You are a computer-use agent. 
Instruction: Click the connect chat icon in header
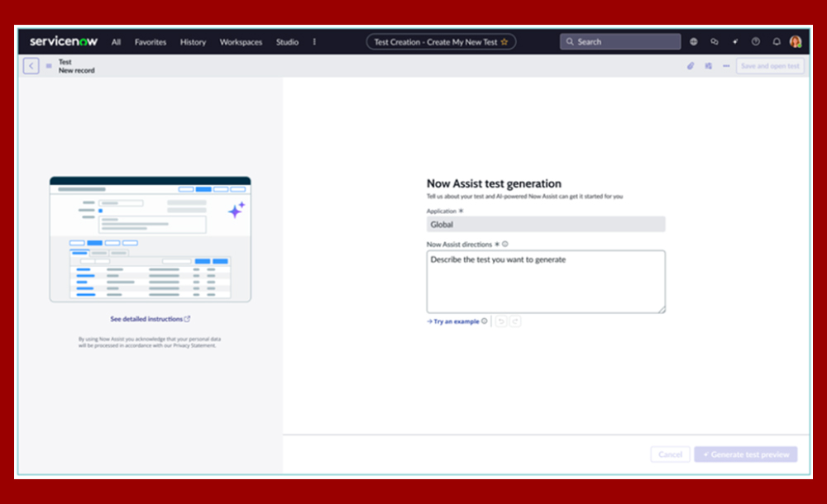[x=715, y=41]
